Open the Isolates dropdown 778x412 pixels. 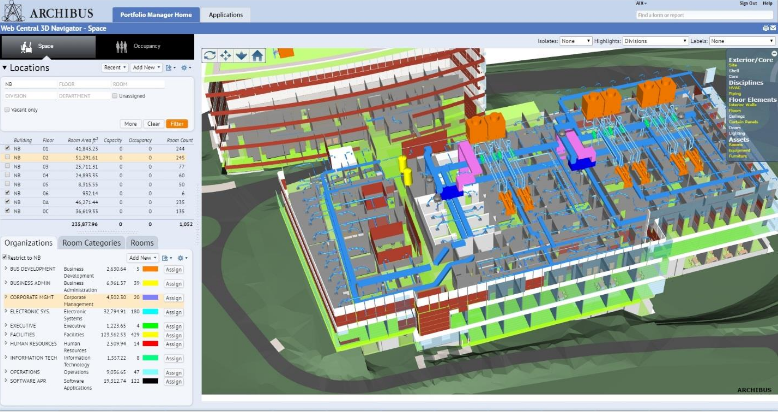coord(575,41)
